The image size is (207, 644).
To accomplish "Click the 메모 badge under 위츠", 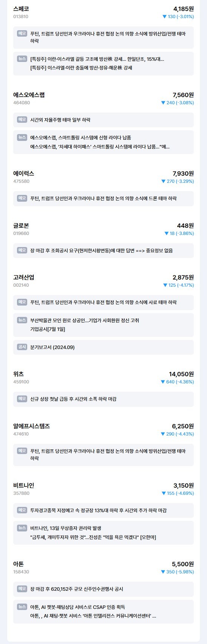I will (x=22, y=399).
